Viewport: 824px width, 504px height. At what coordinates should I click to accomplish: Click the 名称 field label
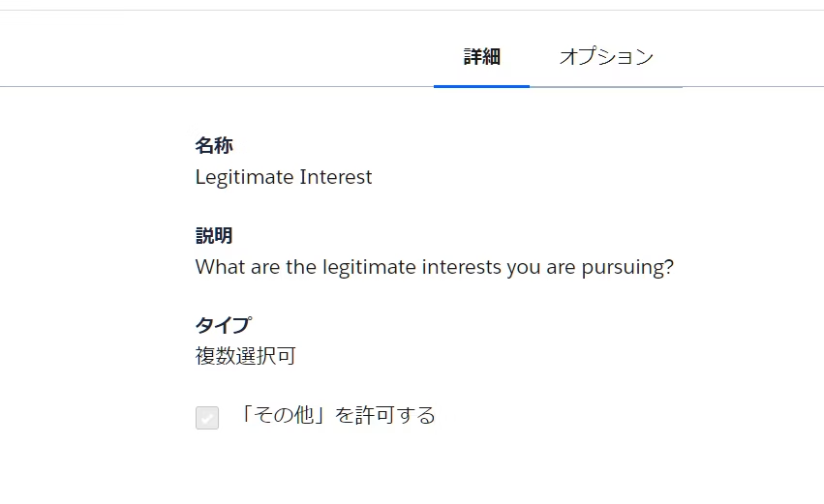pyautogui.click(x=214, y=145)
